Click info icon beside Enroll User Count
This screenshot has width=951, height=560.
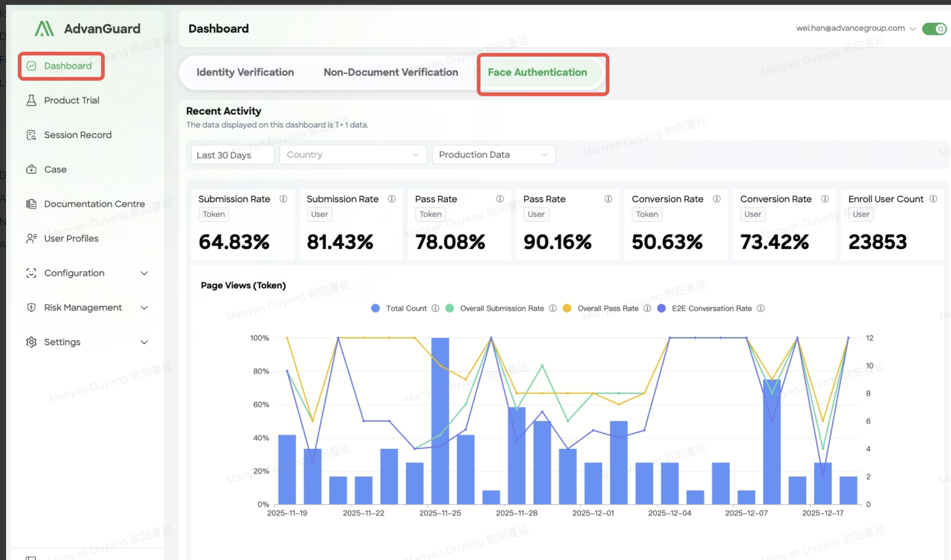point(933,199)
